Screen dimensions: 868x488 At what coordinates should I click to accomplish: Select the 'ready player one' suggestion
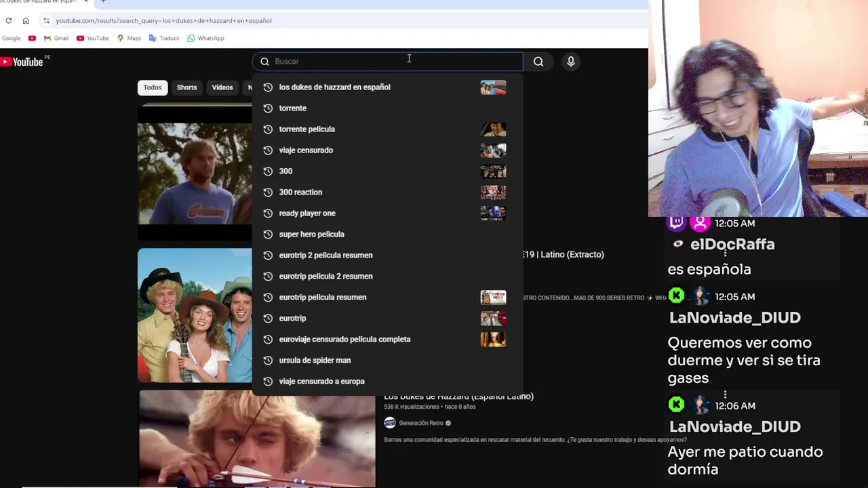(x=387, y=213)
